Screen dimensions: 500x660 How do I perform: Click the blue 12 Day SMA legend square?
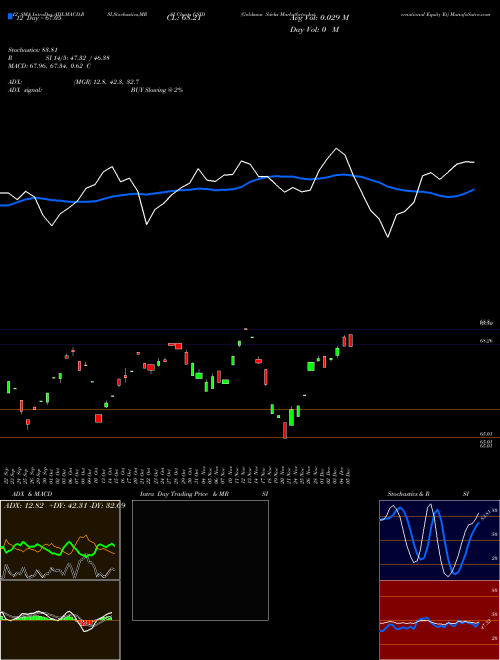pyautogui.click(x=10, y=16)
